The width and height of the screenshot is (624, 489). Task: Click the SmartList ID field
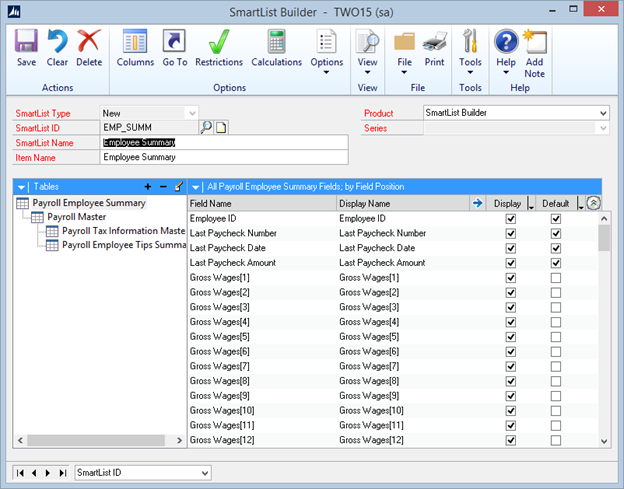click(x=149, y=128)
